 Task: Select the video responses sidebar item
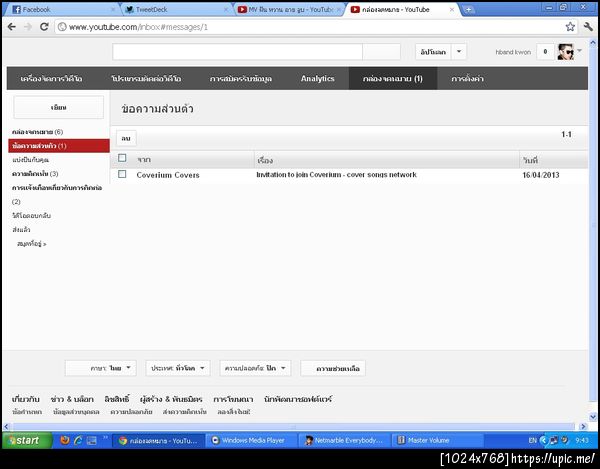click(x=31, y=216)
